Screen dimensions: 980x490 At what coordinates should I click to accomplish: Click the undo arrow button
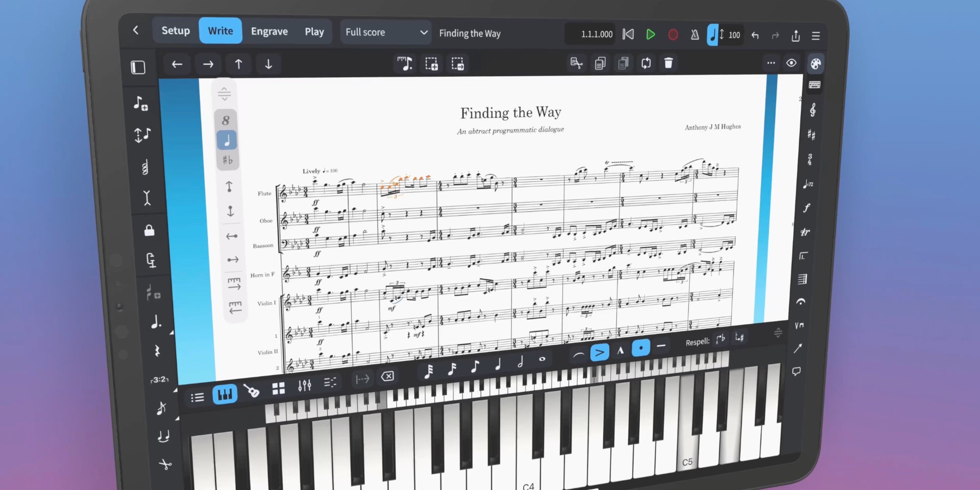(x=755, y=35)
